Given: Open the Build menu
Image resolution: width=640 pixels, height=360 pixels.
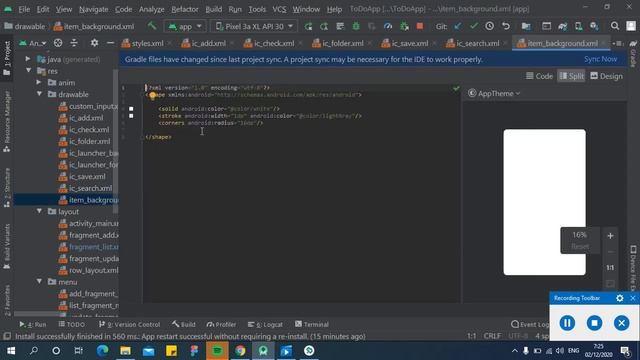Looking at the screenshot, I should pos(213,9).
